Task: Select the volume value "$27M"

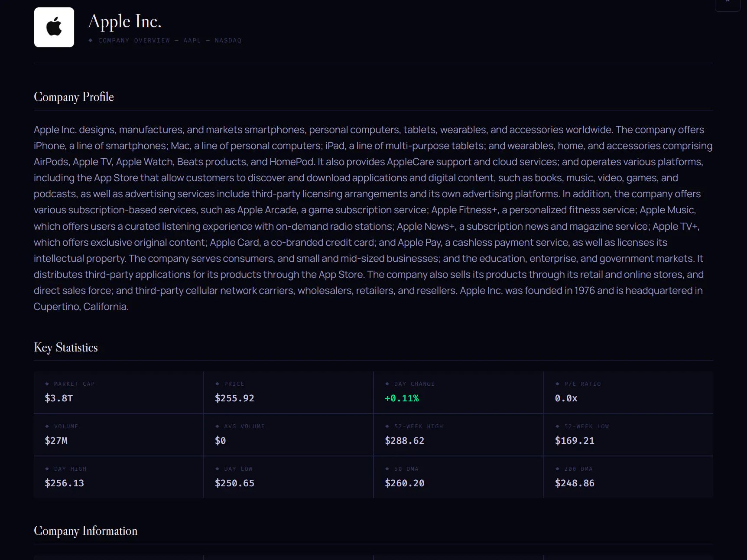Action: 56,441
